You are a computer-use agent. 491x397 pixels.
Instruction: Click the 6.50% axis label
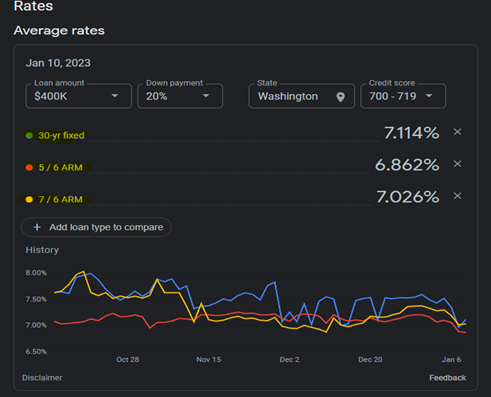(x=36, y=351)
